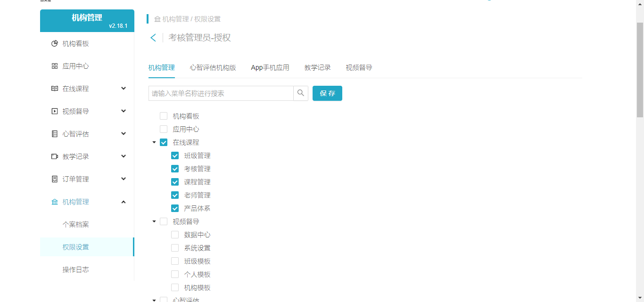The width and height of the screenshot is (644, 302).
Task: Collapse the 视频督导 tree node arrow
Action: click(x=154, y=221)
